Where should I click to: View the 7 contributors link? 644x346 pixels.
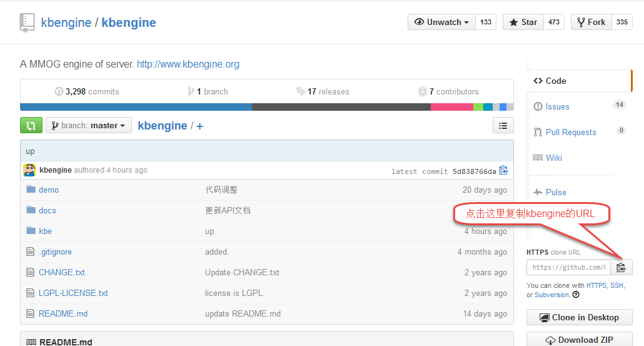point(448,91)
